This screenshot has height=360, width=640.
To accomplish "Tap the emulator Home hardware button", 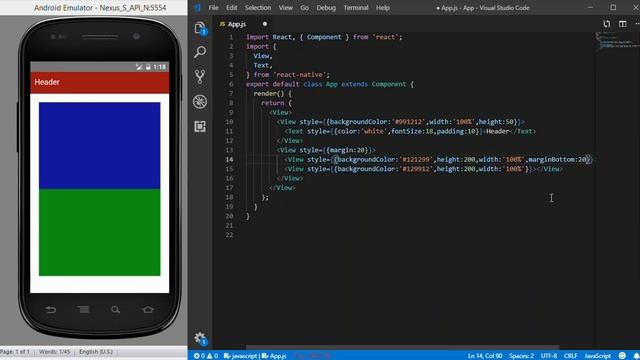I will tap(148, 310).
